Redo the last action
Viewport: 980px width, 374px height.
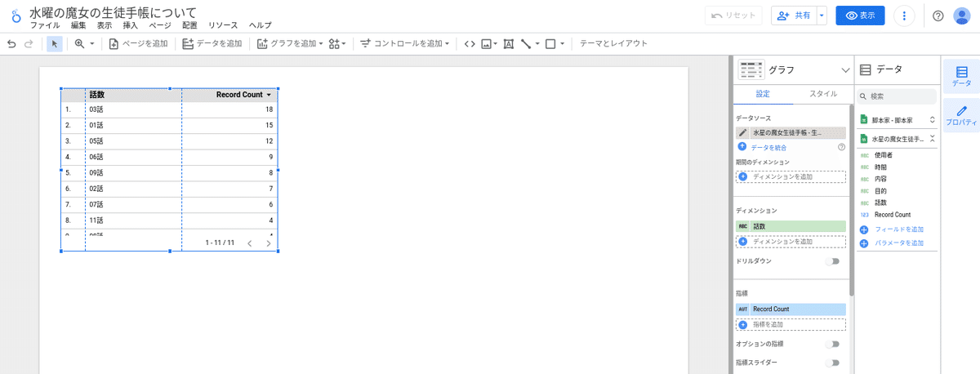pyautogui.click(x=29, y=43)
